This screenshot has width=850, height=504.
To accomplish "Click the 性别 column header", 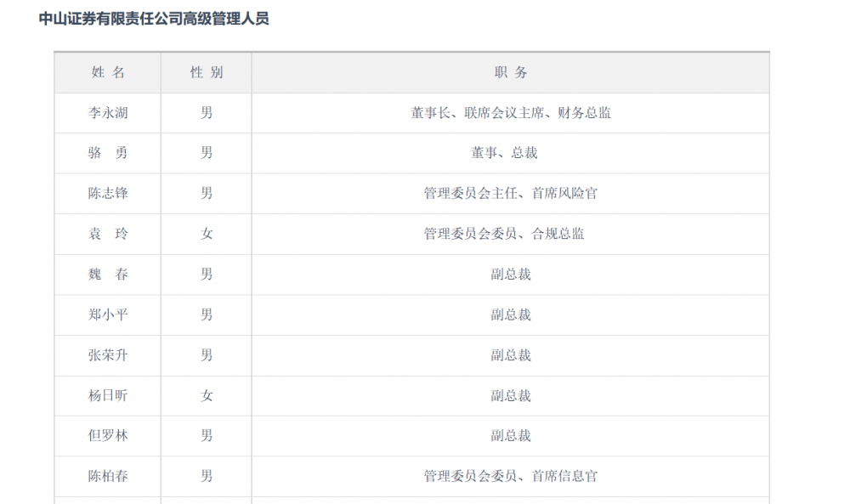I will [207, 72].
